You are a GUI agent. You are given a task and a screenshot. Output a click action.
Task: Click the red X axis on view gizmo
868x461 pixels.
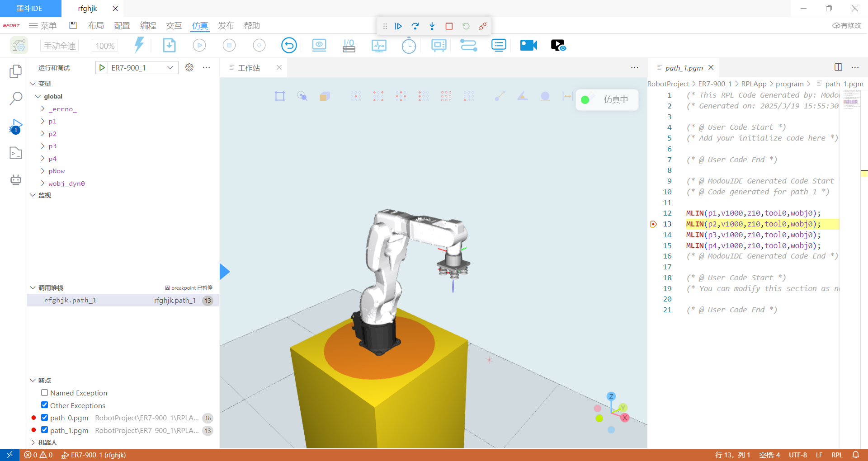click(x=625, y=418)
